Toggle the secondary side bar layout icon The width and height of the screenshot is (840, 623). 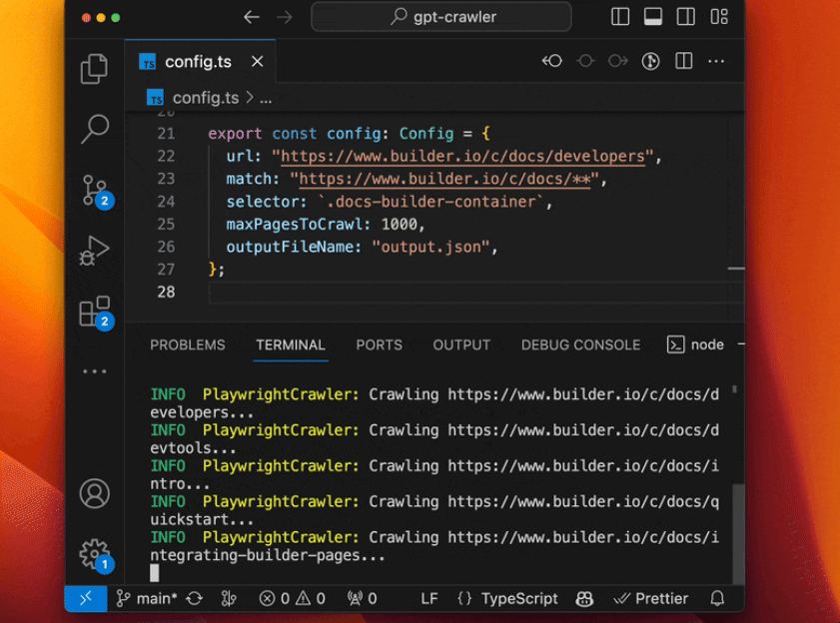[x=686, y=17]
